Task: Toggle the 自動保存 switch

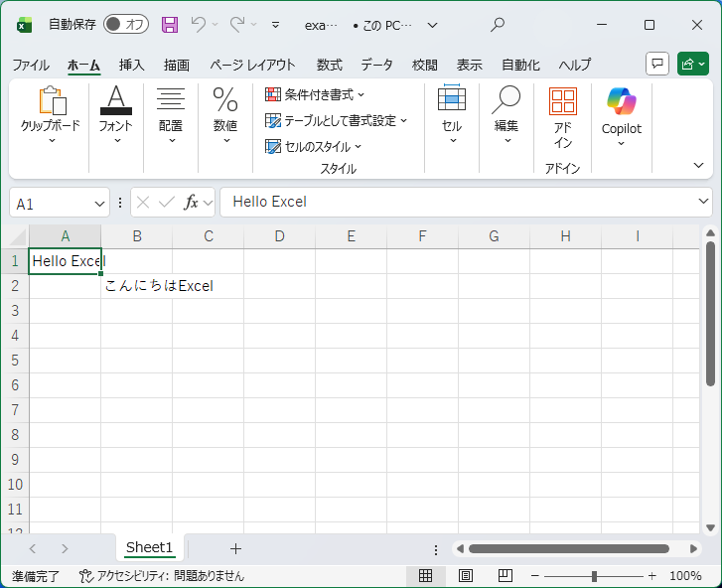Action: pos(126,25)
